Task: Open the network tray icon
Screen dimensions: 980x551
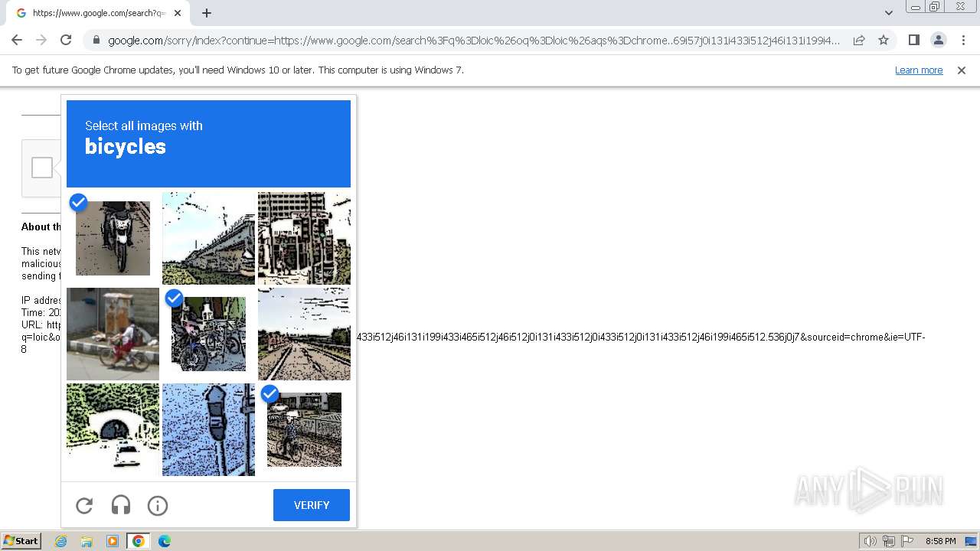Action: pyautogui.click(x=889, y=541)
